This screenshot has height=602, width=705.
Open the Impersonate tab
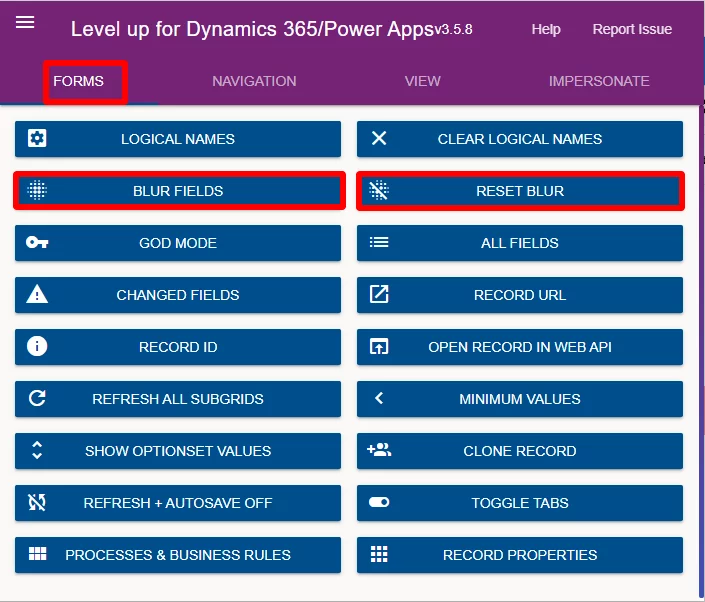[x=599, y=81]
